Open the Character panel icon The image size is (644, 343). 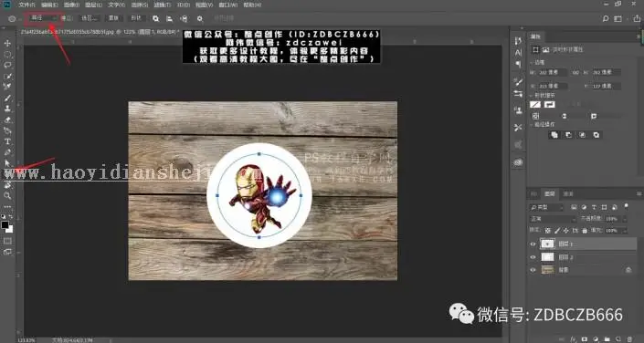(518, 52)
